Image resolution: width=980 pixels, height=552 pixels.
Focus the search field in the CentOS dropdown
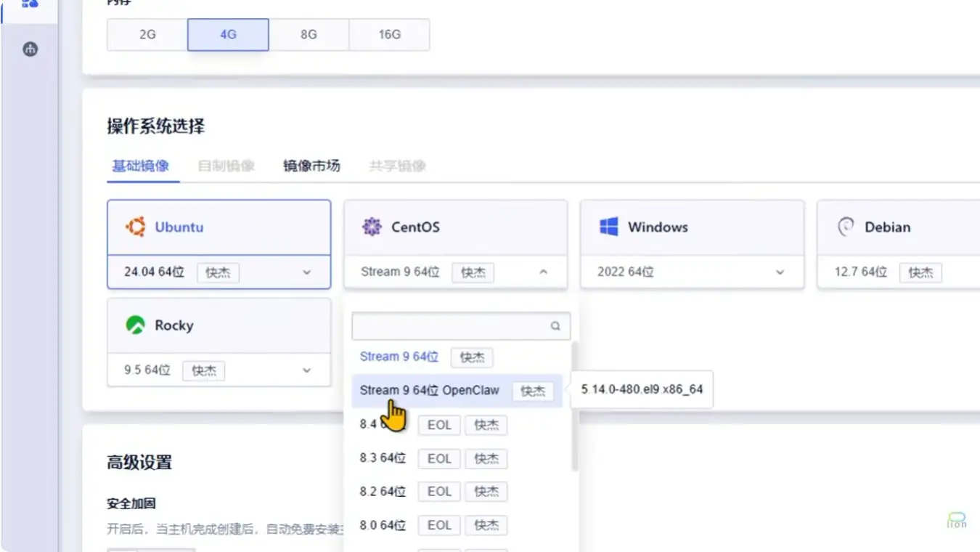tap(450, 327)
